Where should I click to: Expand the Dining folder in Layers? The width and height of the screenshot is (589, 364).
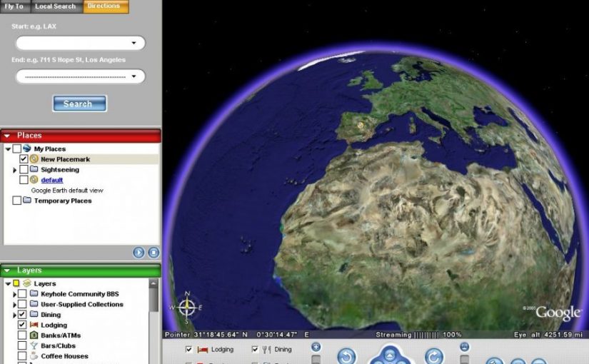click(x=15, y=315)
